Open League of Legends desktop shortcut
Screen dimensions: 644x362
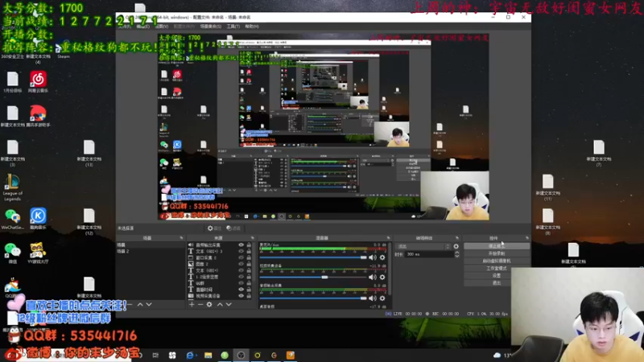point(12,187)
